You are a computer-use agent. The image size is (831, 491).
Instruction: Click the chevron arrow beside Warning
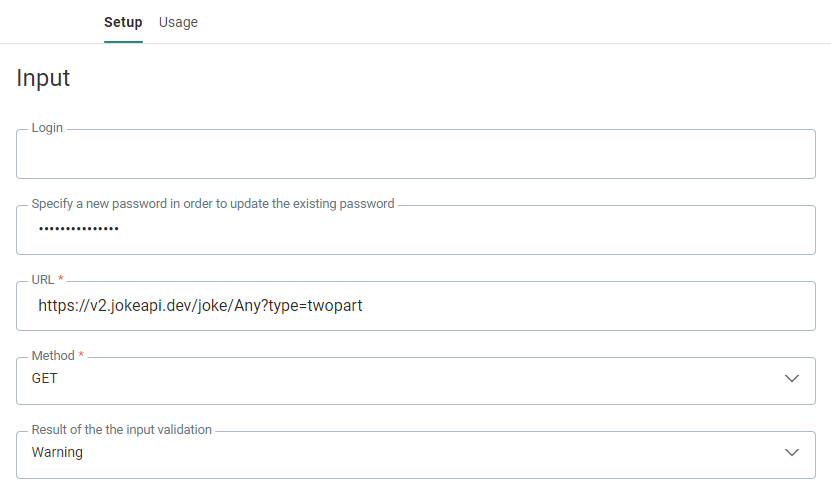(792, 452)
